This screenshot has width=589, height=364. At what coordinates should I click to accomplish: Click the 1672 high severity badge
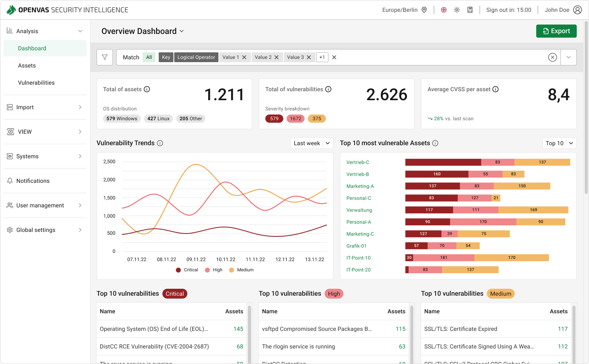coord(296,119)
